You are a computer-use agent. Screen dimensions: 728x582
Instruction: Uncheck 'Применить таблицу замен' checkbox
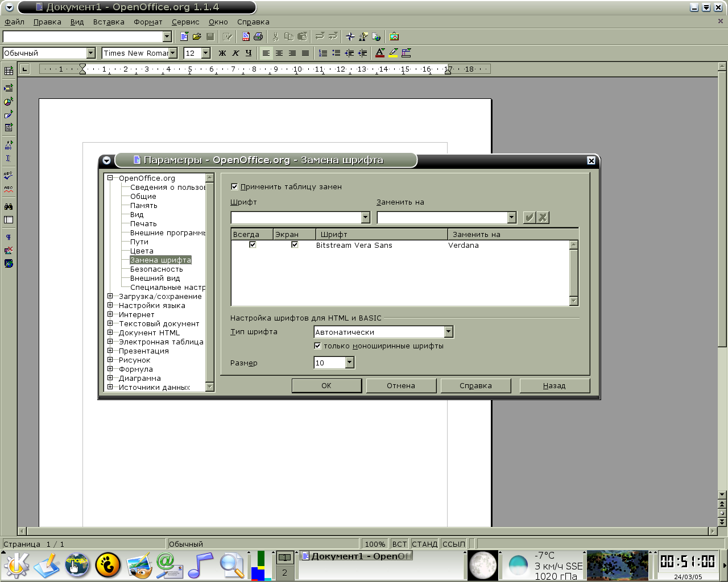pyautogui.click(x=234, y=186)
